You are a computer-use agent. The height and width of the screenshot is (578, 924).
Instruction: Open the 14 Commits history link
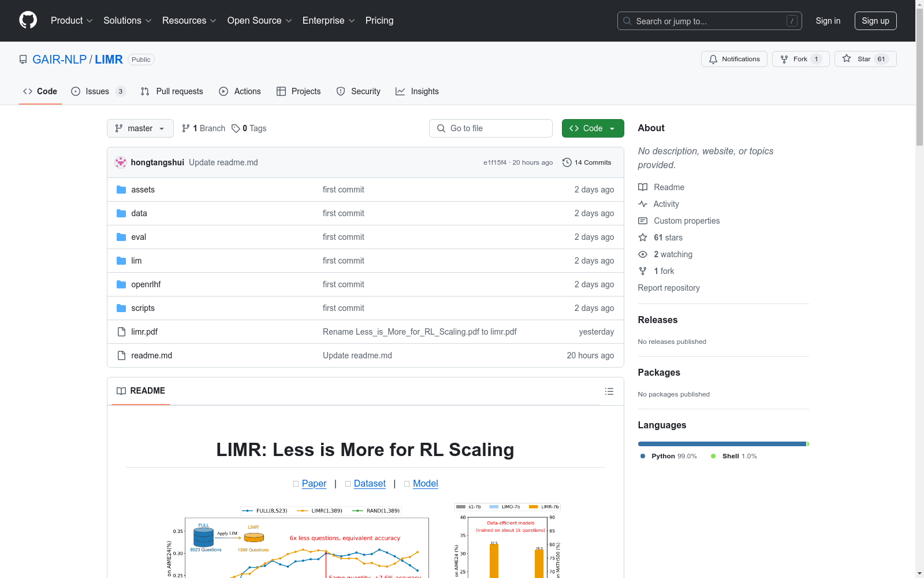click(587, 162)
